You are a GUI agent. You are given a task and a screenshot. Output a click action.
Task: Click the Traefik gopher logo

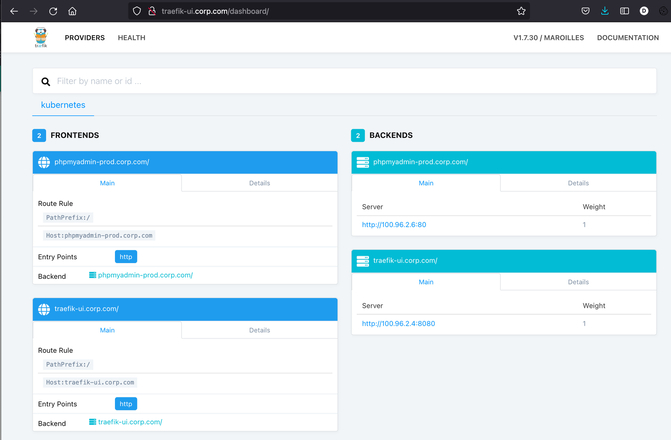[41, 37]
